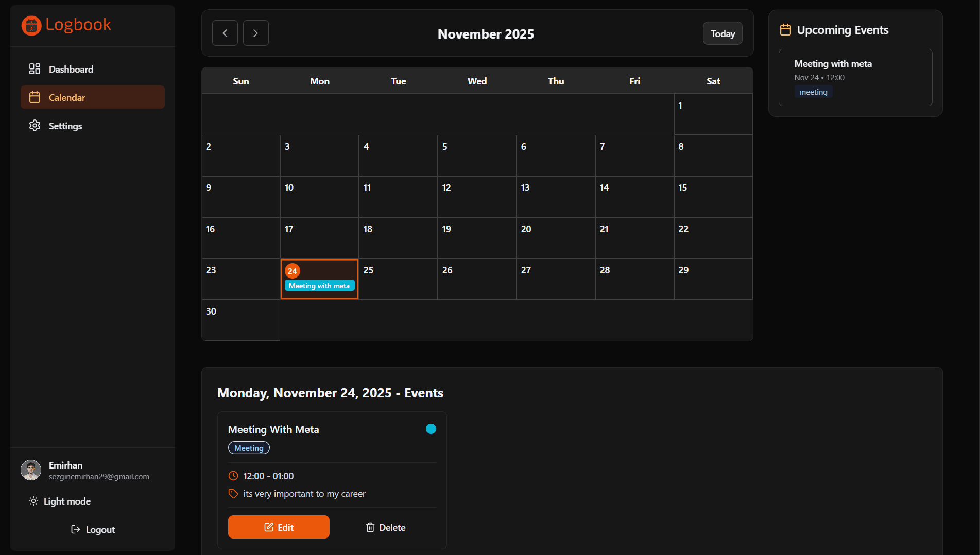Select November 6 on the calendar
Screen dimensions: 980x555
pyautogui.click(x=556, y=155)
